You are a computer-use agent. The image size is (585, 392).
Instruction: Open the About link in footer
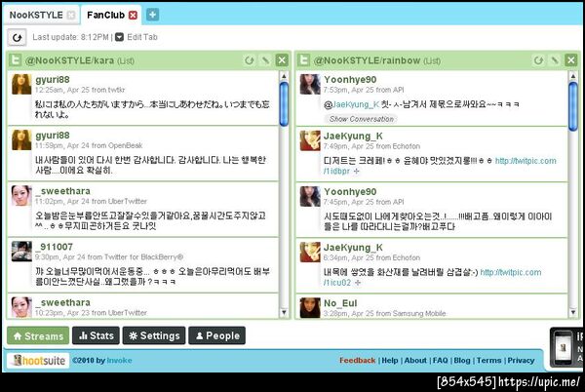click(415, 360)
